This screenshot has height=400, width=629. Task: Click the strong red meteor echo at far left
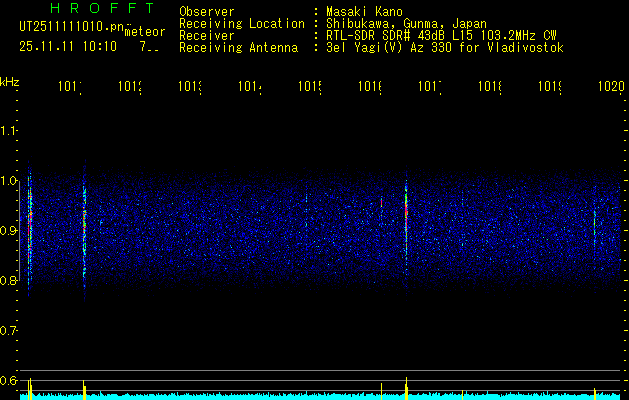(30, 225)
